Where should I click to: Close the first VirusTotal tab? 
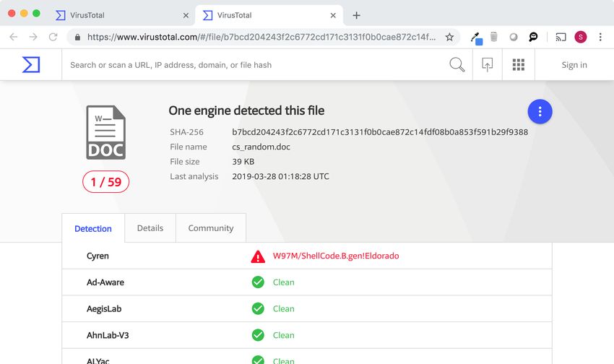186,15
